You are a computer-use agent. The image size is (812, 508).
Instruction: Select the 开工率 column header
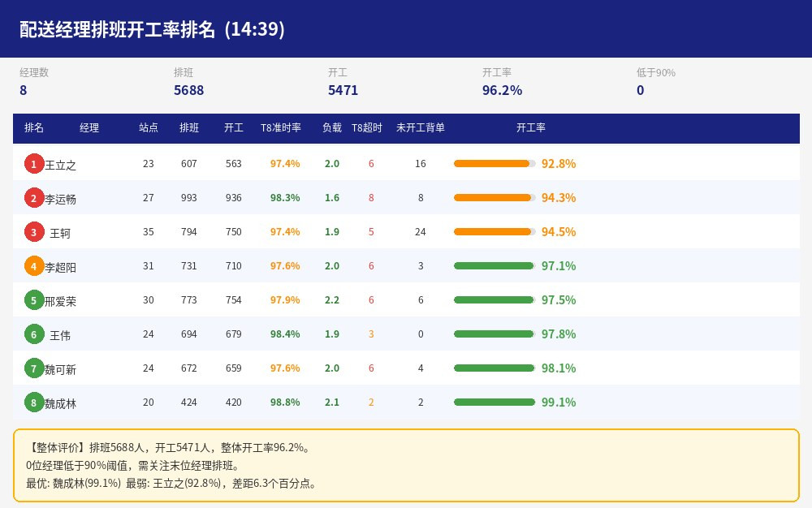tap(531, 127)
